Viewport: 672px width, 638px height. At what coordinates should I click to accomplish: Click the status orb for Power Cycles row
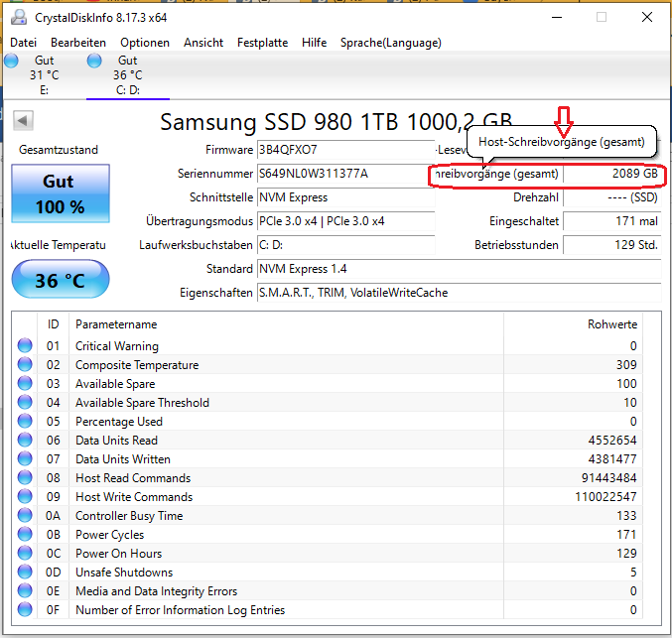25,534
